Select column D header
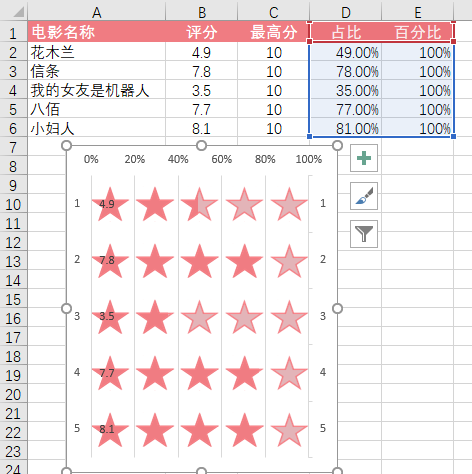Screen dimensions: 472x474 346,13
